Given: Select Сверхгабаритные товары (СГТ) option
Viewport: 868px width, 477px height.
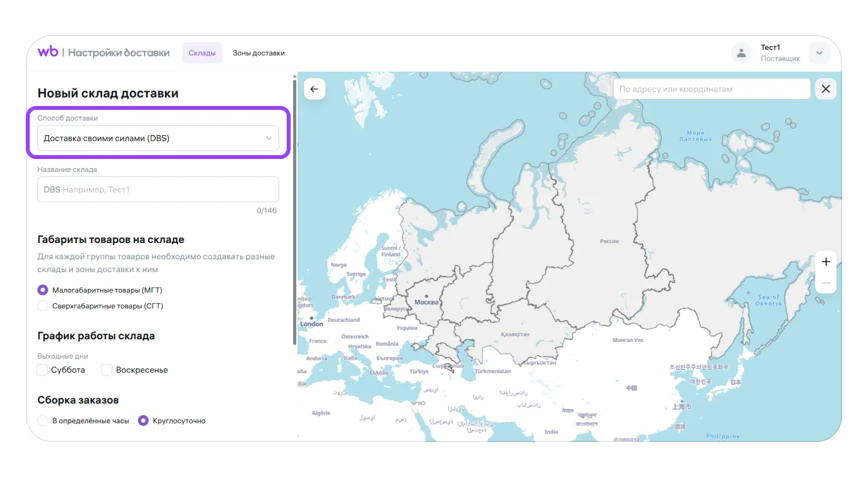Looking at the screenshot, I should tap(43, 306).
